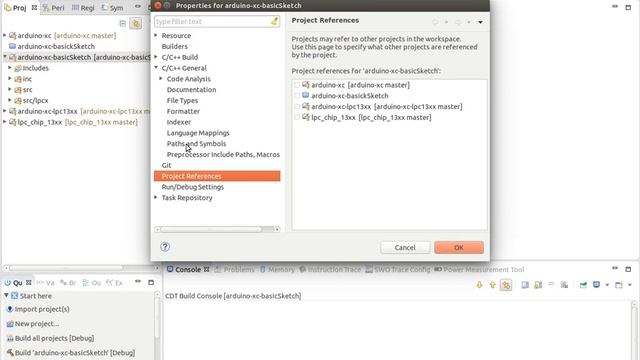Open the Display Selected Console dropdown arrow
Viewport: 640px width, 360px height.
click(607, 285)
